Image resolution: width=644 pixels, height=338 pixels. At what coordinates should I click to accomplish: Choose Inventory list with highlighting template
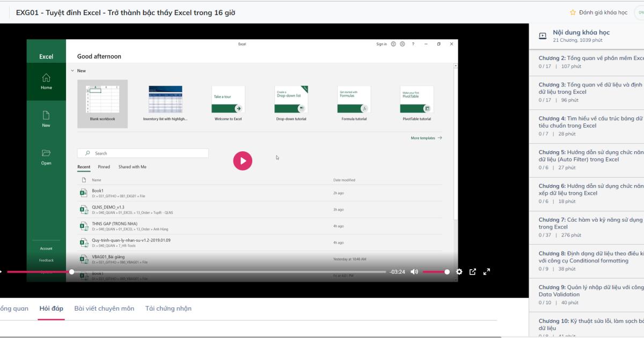coord(165,104)
